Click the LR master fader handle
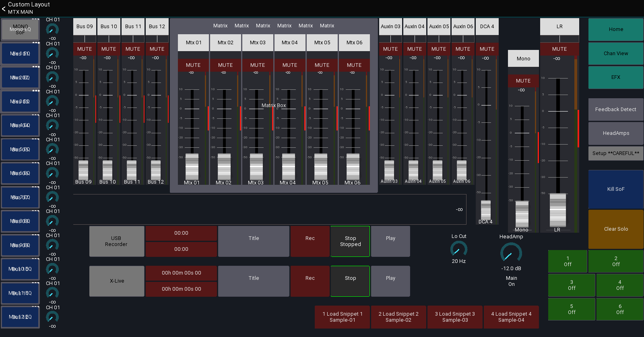The height and width of the screenshot is (337, 644). 558,210
